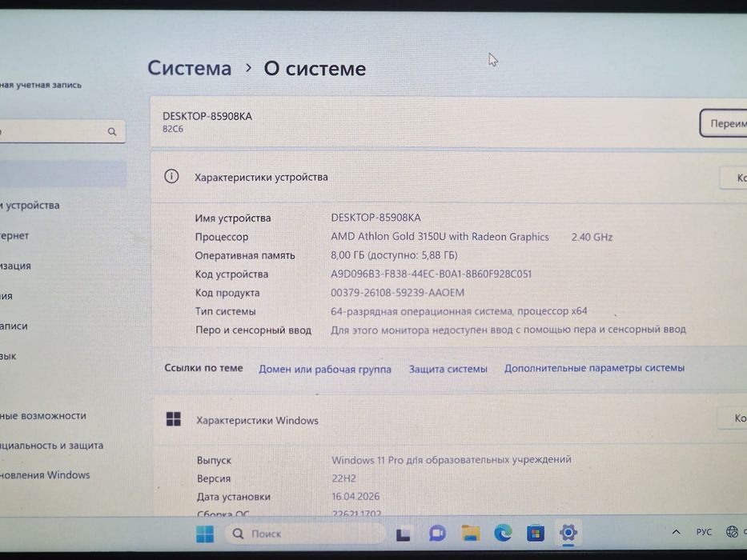747x560 pixels.
Task: Open the Домен или рабочая группа link
Action: (325, 369)
